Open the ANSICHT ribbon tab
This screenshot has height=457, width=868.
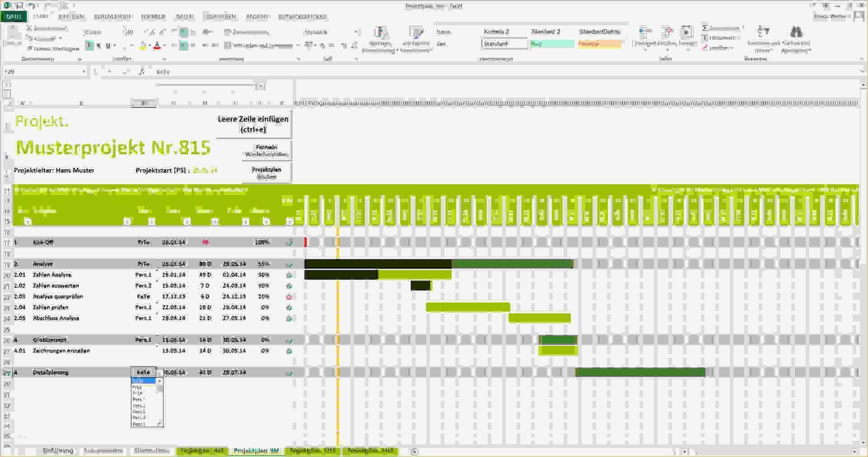[257, 17]
